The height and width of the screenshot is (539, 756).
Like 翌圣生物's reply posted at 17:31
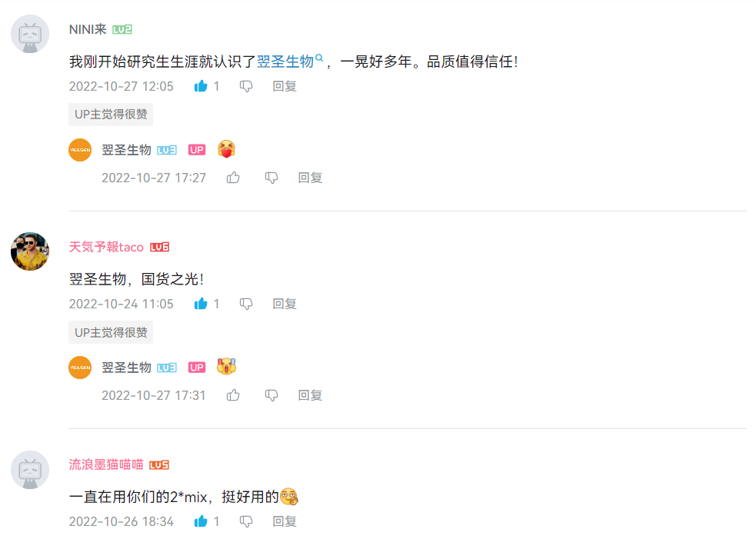pos(233,395)
